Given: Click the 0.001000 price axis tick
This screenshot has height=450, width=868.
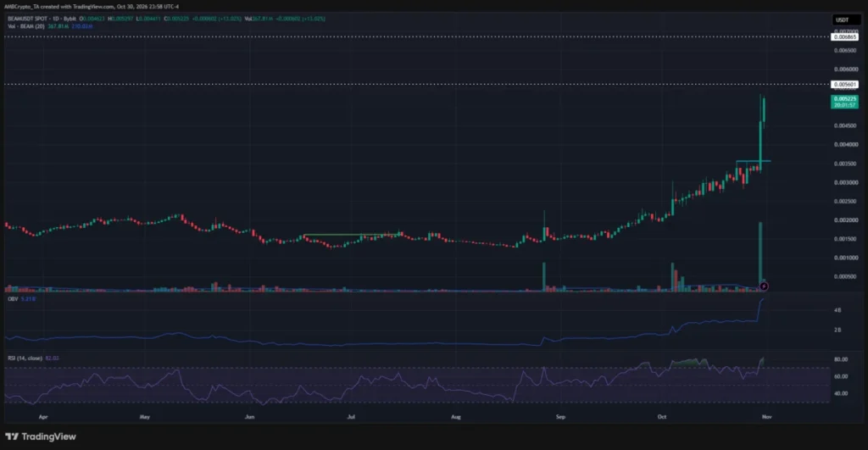Looking at the screenshot, I should (x=845, y=258).
